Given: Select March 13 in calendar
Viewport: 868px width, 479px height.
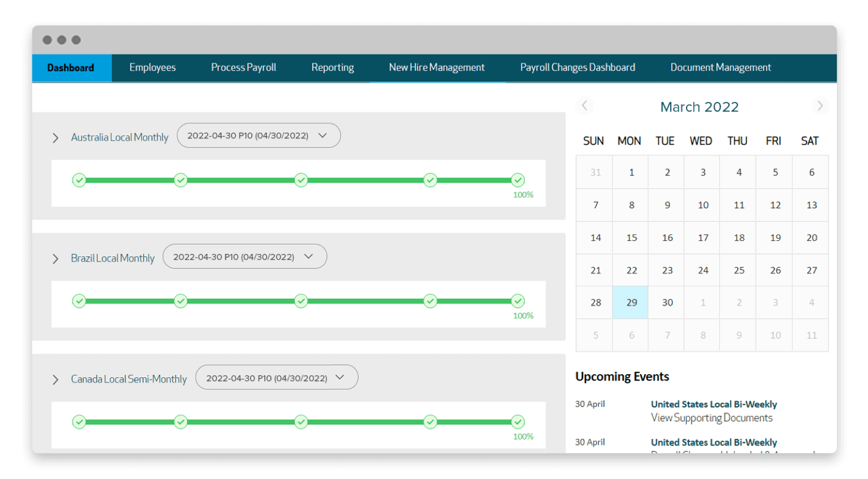Looking at the screenshot, I should pos(811,205).
